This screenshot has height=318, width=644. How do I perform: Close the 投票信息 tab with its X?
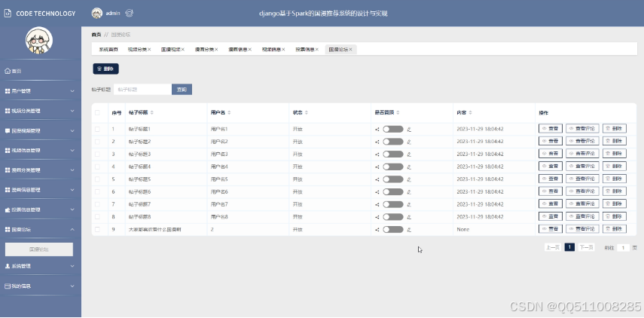(317, 49)
